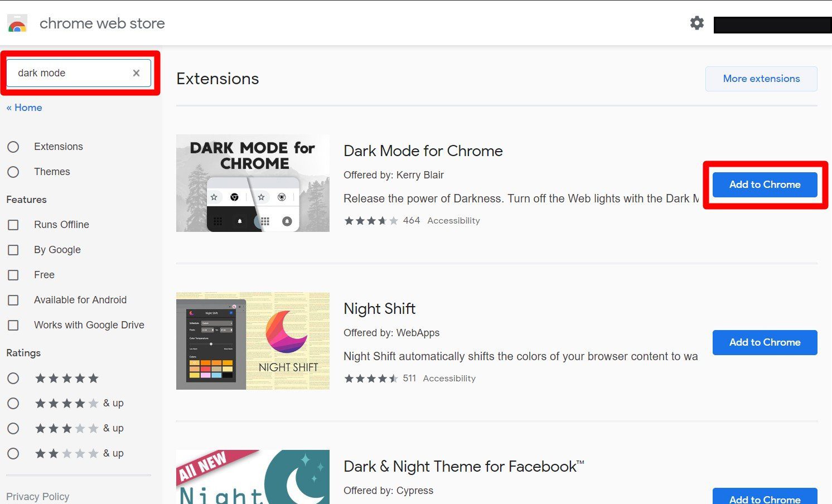
Task: Open the Privacy Policy link
Action: [x=38, y=496]
